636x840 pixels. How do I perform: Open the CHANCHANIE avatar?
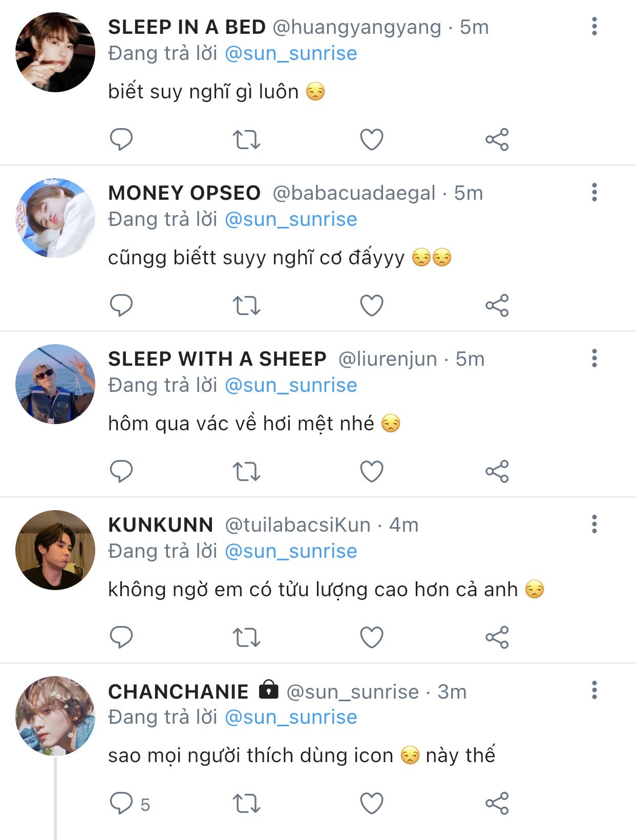tap(55, 716)
